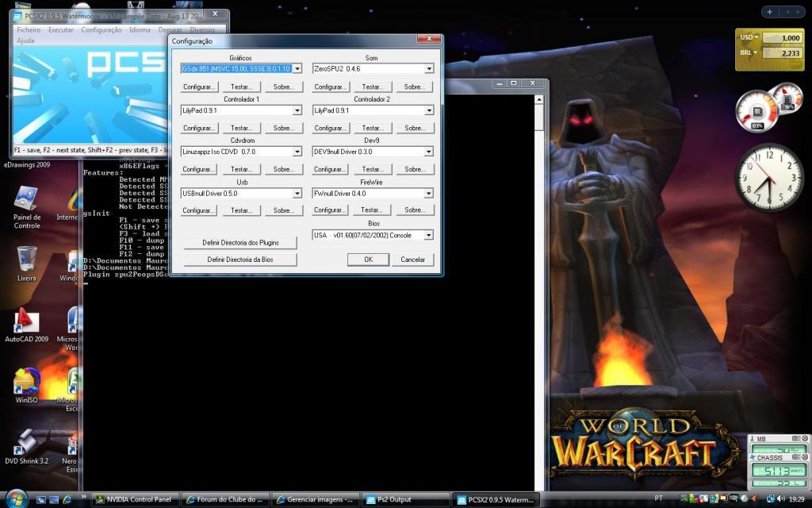Viewport: 812px width, 508px height.
Task: Switch to Fórum do Clube taskbar button
Action: coord(226,500)
